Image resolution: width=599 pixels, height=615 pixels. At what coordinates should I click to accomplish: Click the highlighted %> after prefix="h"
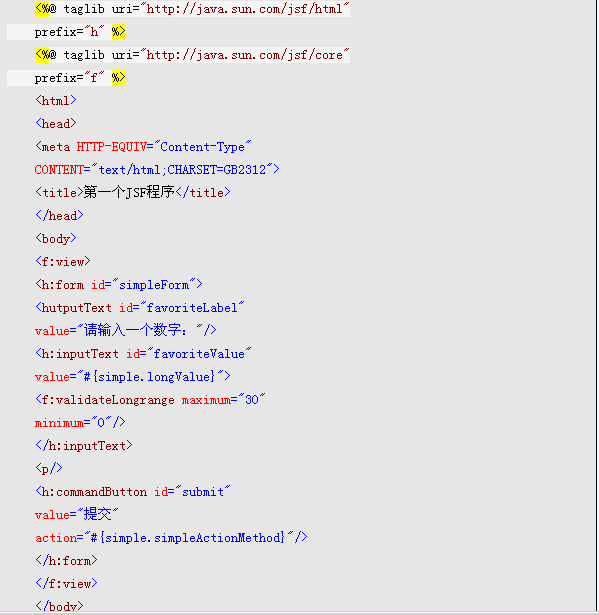click(x=118, y=32)
